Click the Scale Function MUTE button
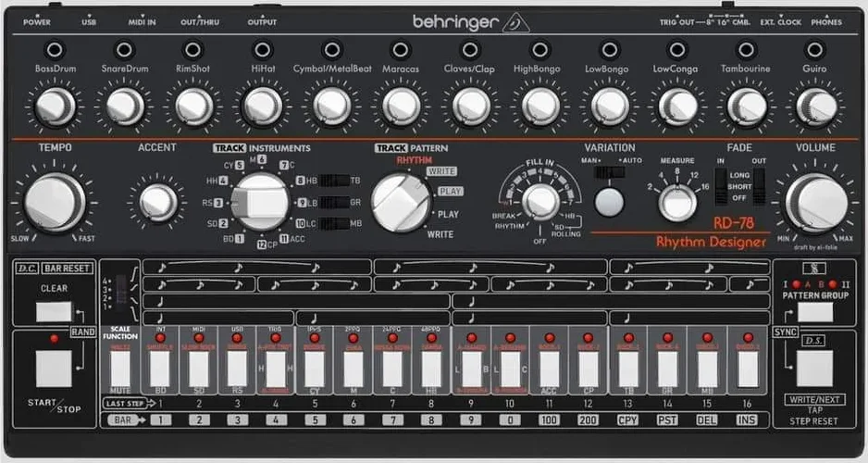Viewport: 868px width, 463px height. (x=120, y=369)
